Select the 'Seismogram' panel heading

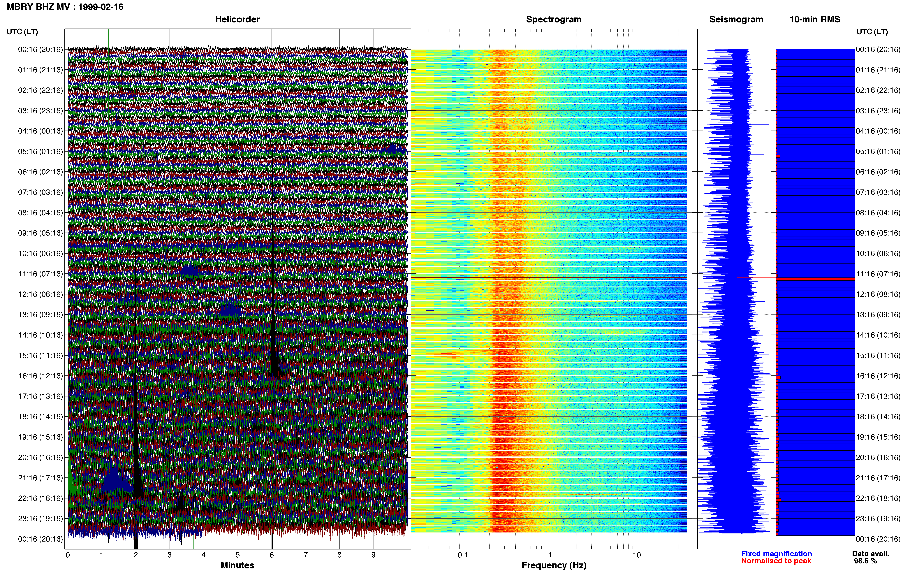tap(736, 20)
